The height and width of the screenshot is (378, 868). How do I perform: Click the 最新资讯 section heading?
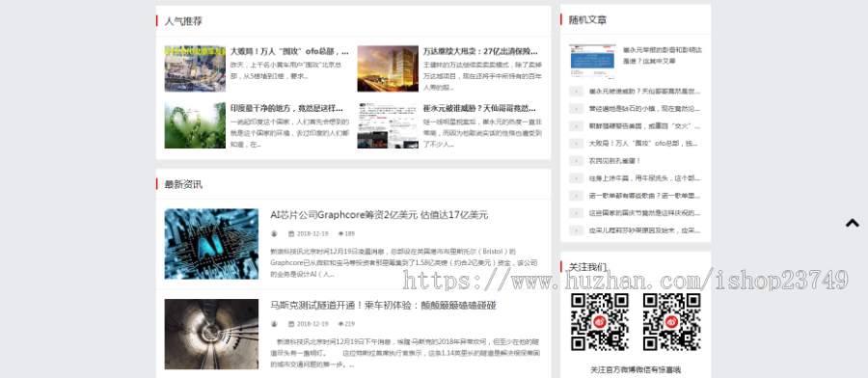(x=183, y=184)
